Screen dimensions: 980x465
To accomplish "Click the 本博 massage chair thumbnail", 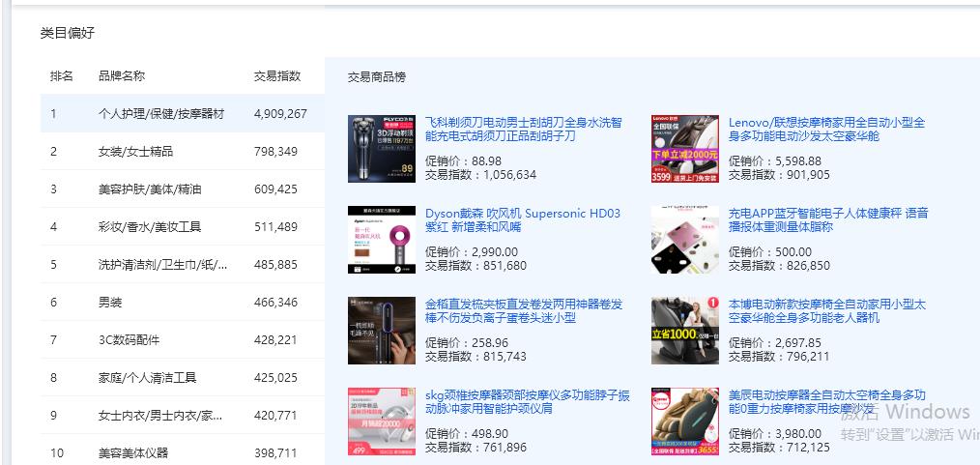I will 685,331.
